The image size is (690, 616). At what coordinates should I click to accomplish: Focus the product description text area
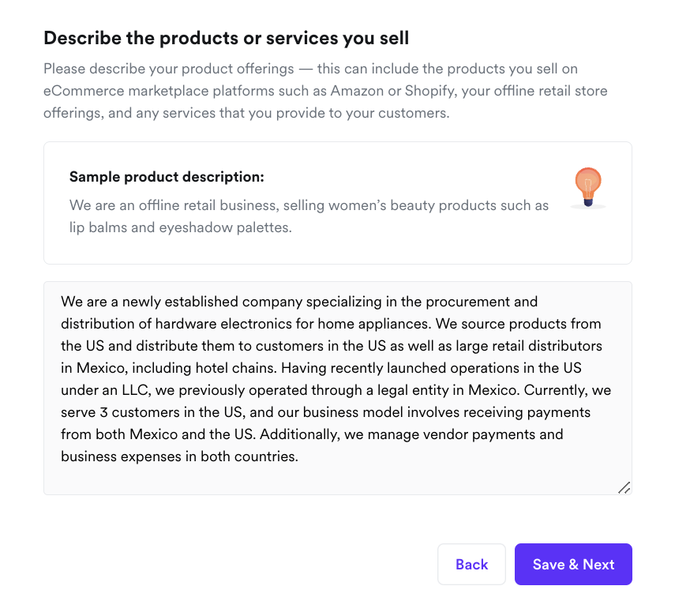point(337,474)
